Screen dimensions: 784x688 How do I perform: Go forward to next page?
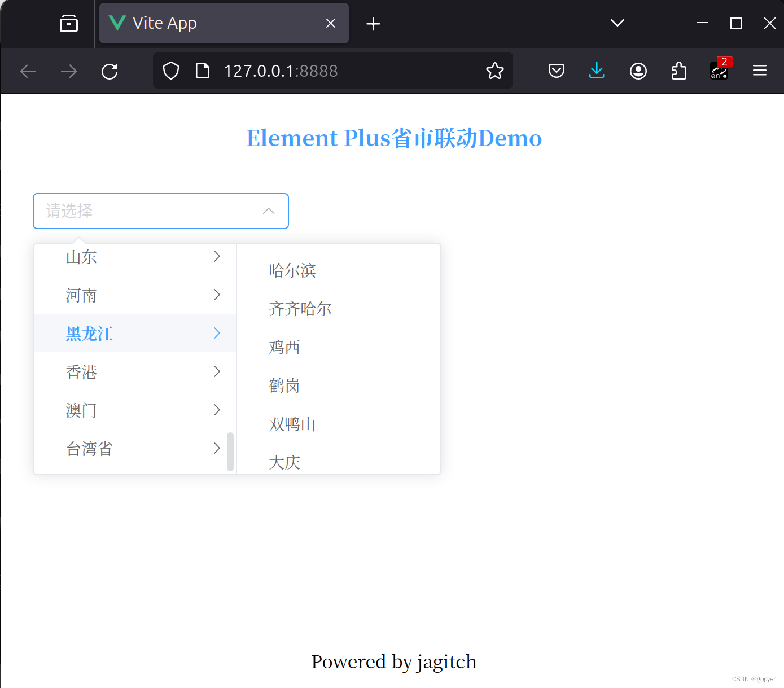69,71
